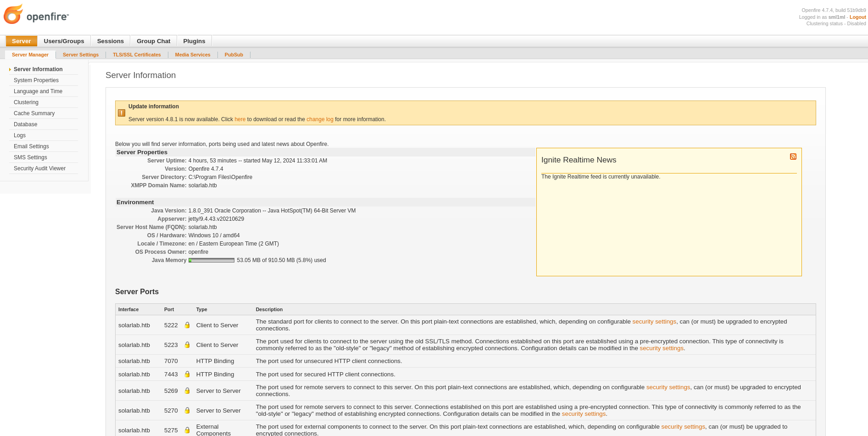Click the Server Ports heading
This screenshot has width=868, height=436.
(137, 292)
